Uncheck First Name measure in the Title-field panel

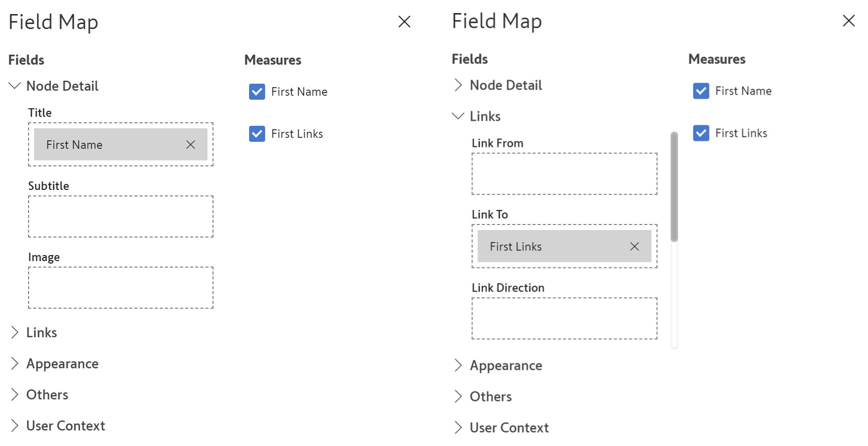coord(257,92)
